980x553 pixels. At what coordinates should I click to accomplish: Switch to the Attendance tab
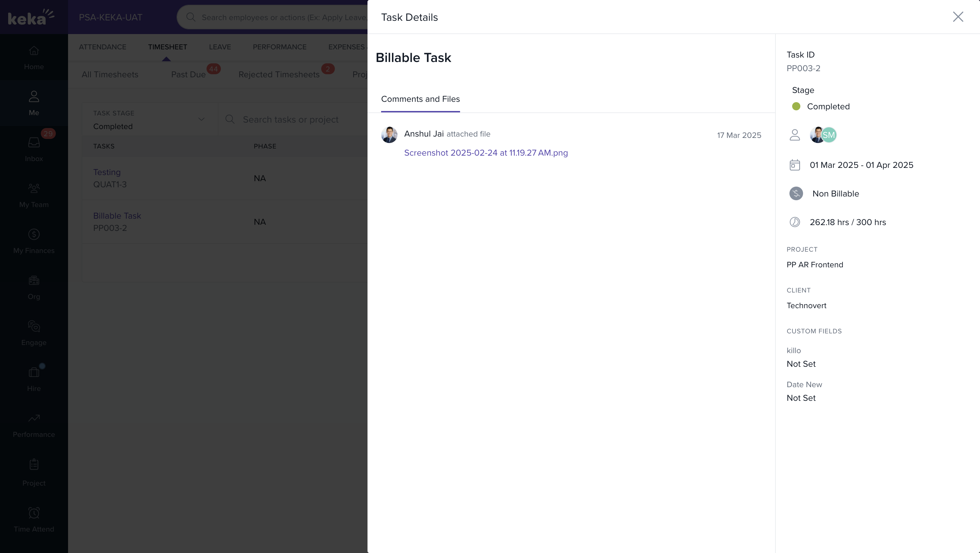click(102, 47)
